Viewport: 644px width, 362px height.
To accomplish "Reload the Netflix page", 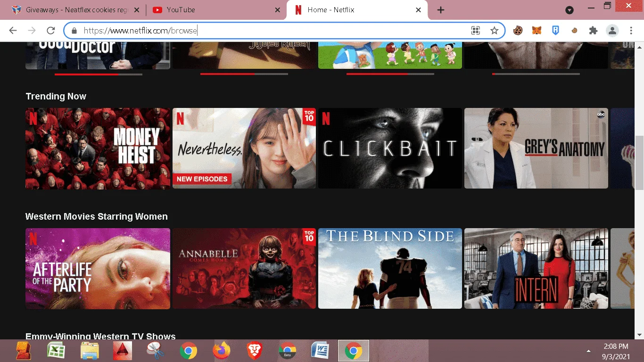I will (x=50, y=31).
